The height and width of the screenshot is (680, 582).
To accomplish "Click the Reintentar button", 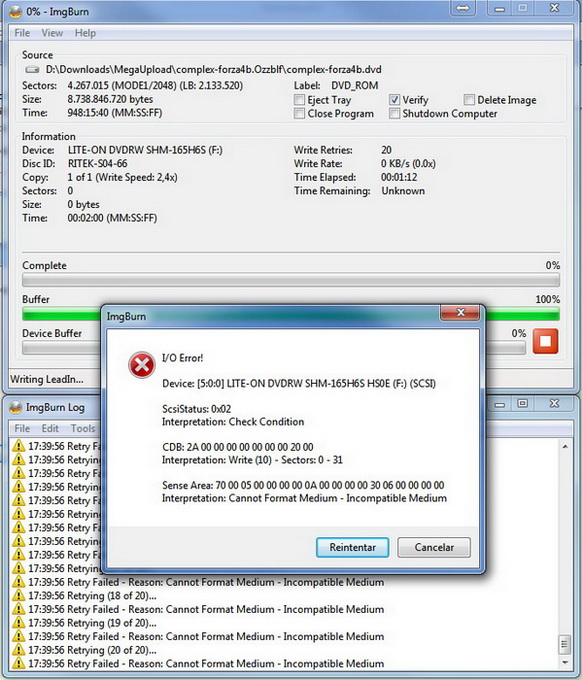I will click(x=353, y=547).
